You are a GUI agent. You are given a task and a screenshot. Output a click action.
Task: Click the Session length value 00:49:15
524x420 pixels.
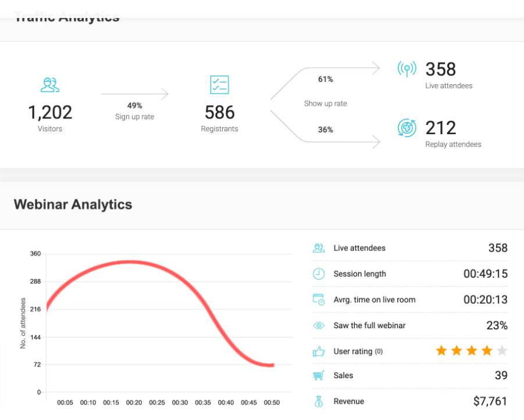coord(485,274)
